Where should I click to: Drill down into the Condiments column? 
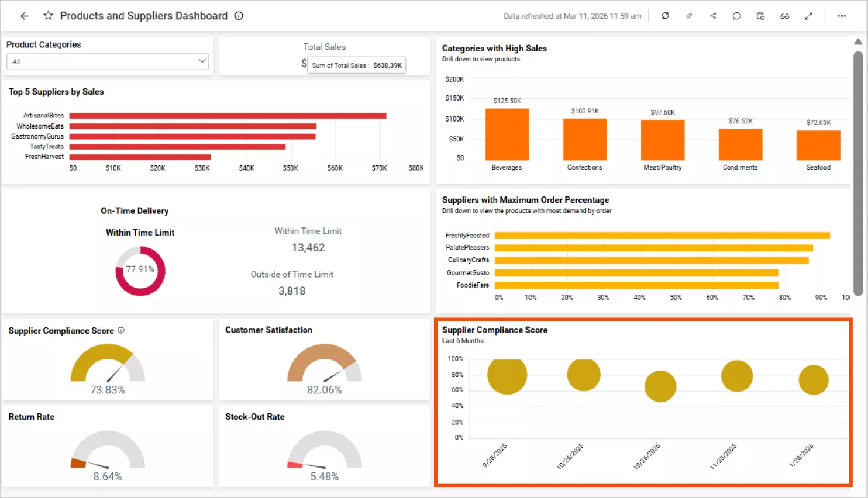(x=740, y=144)
